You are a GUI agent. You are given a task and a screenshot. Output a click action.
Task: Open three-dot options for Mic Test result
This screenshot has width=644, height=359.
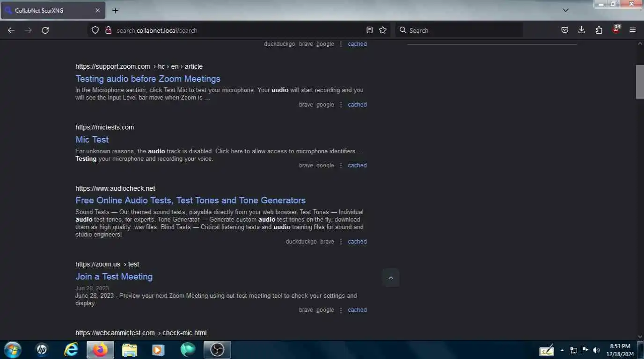coord(341,165)
